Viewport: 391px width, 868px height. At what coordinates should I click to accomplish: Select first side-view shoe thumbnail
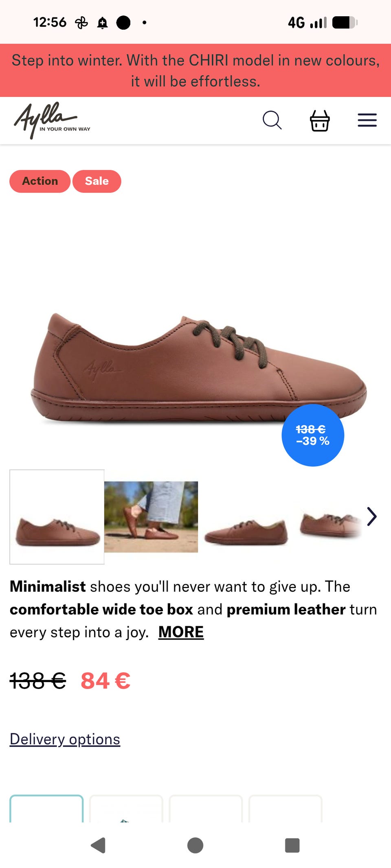click(x=57, y=517)
